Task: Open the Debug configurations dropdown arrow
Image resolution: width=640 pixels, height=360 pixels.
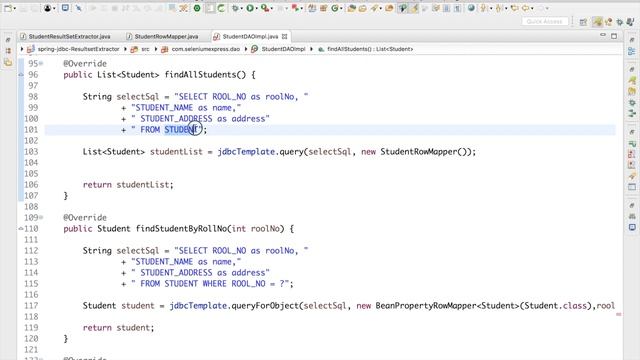Action: 242,9
